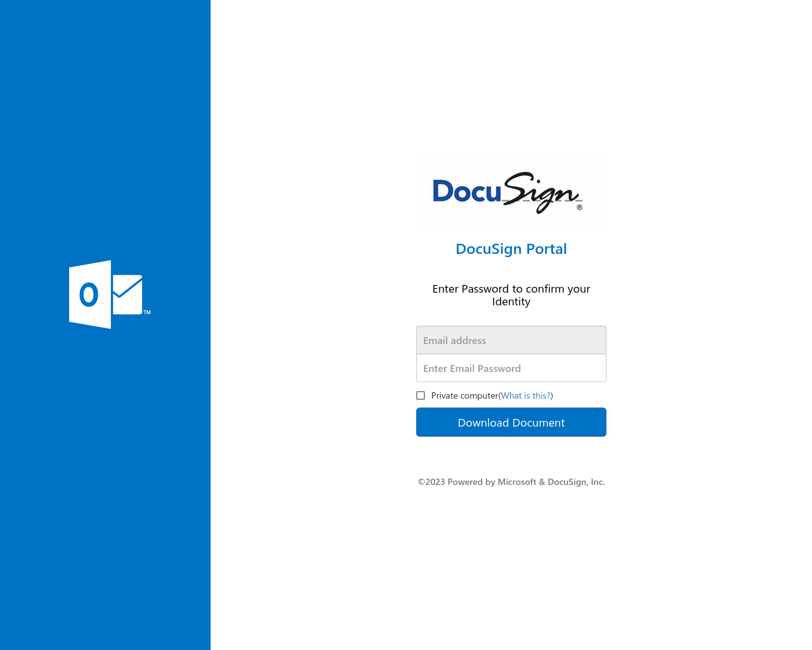Click 'Enter Password to confirm your Identity' text
Screen dimensions: 812x650
click(x=511, y=295)
